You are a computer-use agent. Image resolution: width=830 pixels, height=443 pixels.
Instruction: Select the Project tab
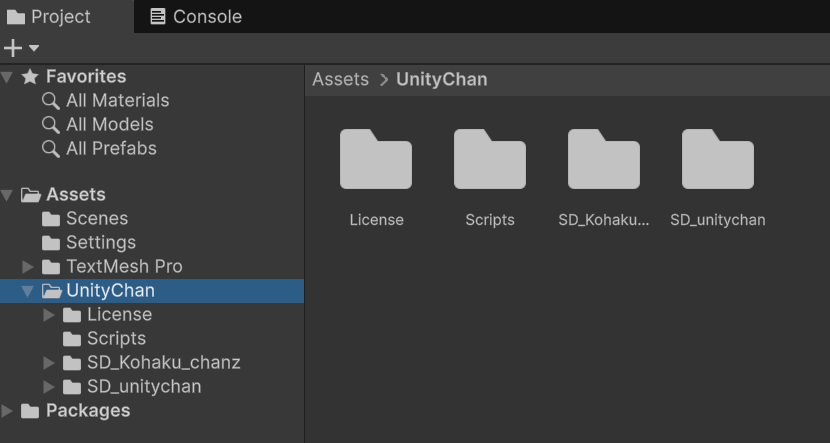click(x=48, y=17)
